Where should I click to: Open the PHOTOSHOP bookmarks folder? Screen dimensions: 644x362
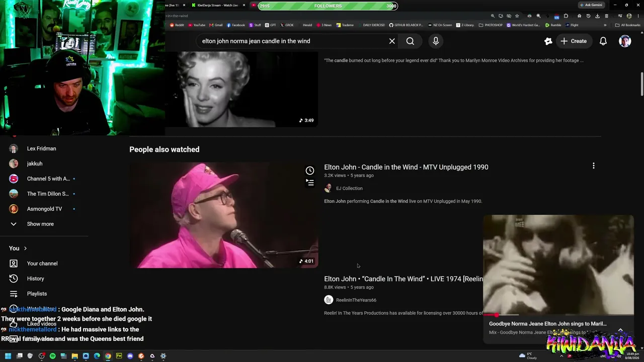coord(491,25)
